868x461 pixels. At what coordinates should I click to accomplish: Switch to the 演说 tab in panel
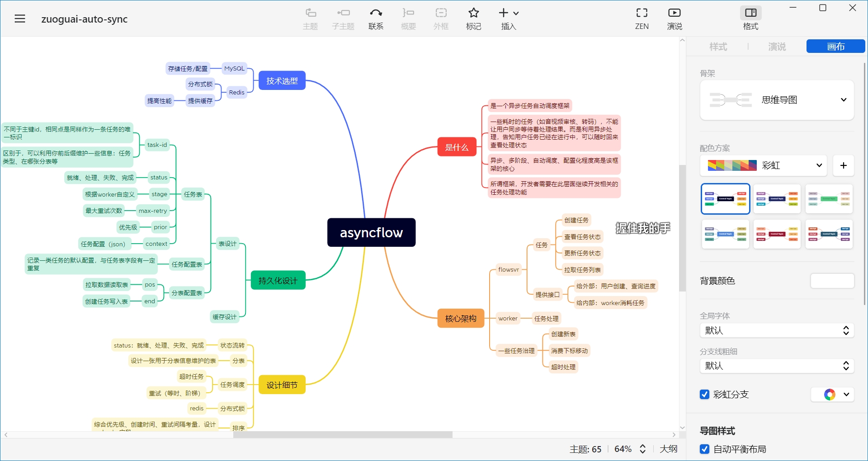(777, 47)
